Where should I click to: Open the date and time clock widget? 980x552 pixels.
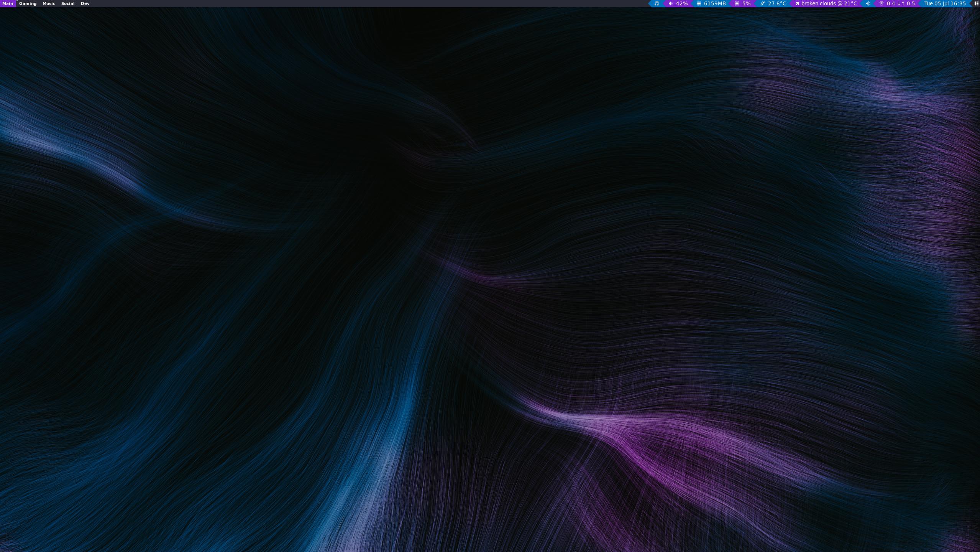coord(945,3)
